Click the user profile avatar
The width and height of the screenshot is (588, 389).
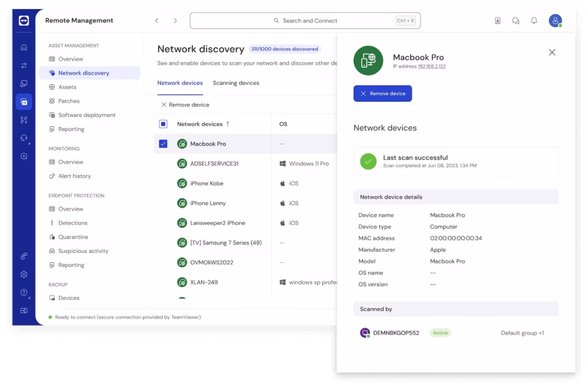555,21
